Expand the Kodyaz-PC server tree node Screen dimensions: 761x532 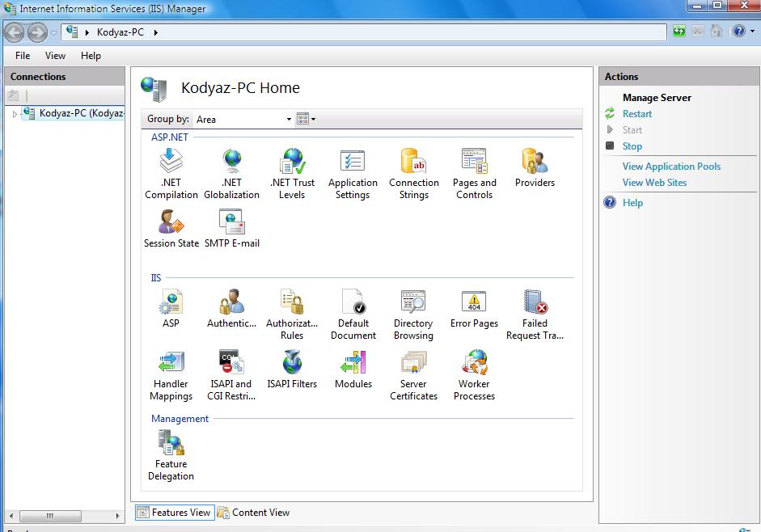[15, 114]
